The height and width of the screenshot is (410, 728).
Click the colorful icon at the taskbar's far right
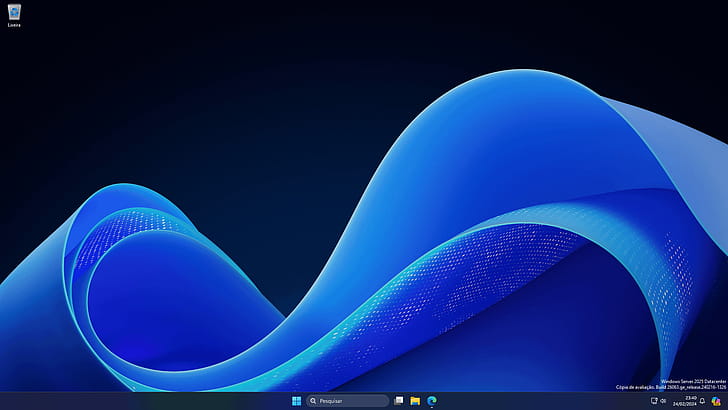(x=716, y=401)
